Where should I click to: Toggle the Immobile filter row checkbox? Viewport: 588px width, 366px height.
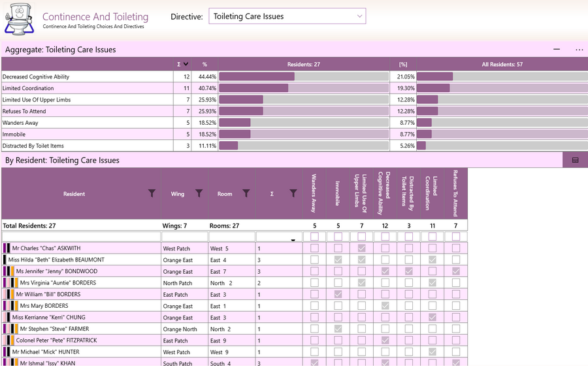coord(338,236)
